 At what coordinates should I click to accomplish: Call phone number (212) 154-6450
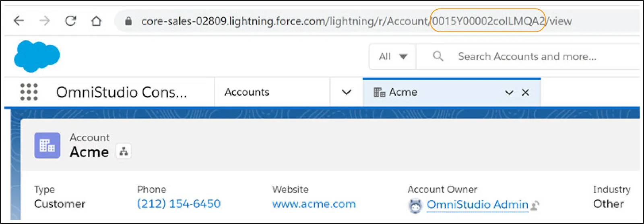(179, 204)
